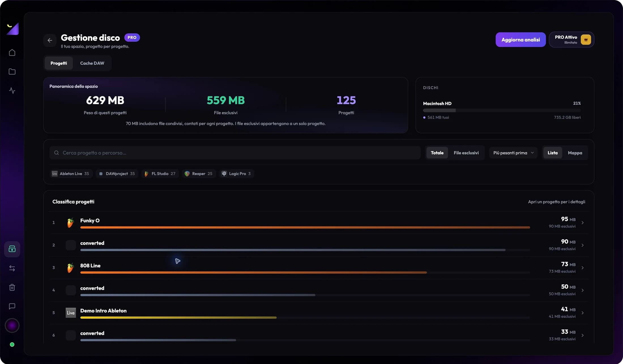Click the Aggiorna analisi button
The height and width of the screenshot is (364, 623).
pos(520,40)
